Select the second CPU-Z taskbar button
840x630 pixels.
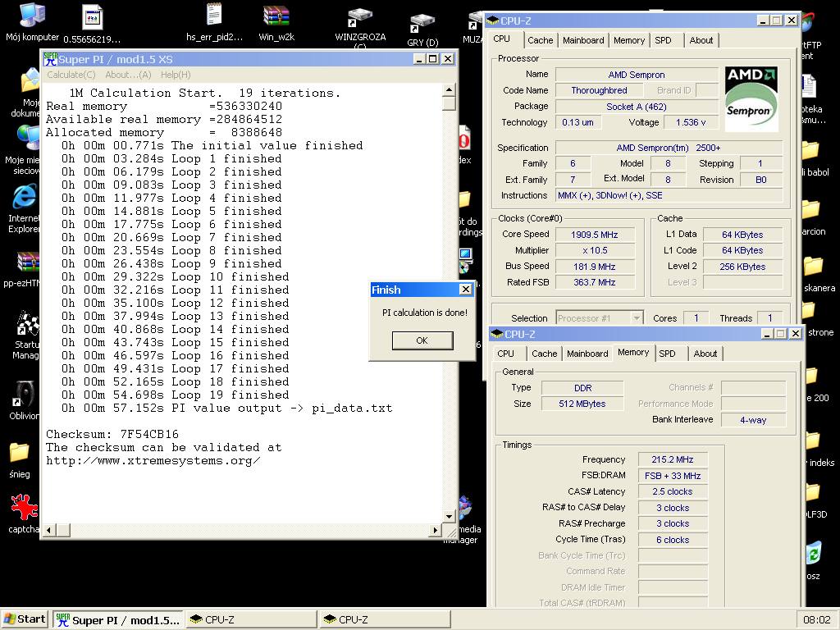(385, 620)
